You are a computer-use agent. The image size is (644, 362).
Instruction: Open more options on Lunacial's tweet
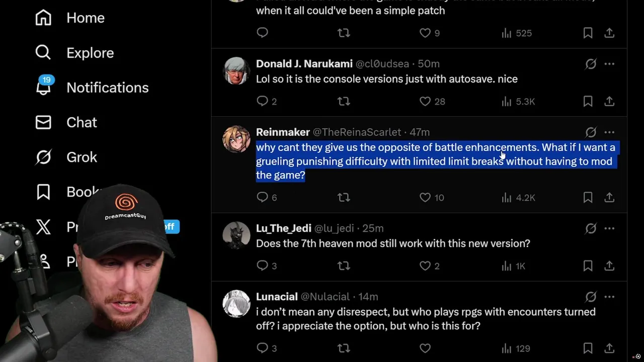point(609,297)
